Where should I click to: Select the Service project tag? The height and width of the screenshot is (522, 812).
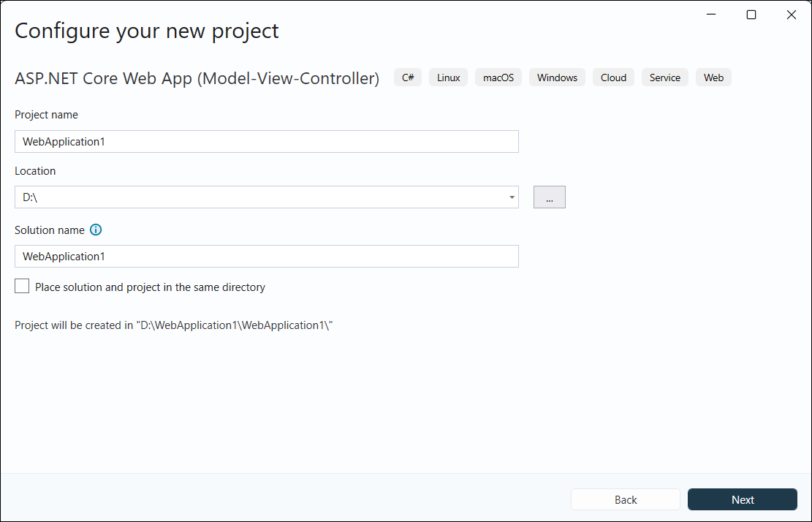tap(664, 77)
